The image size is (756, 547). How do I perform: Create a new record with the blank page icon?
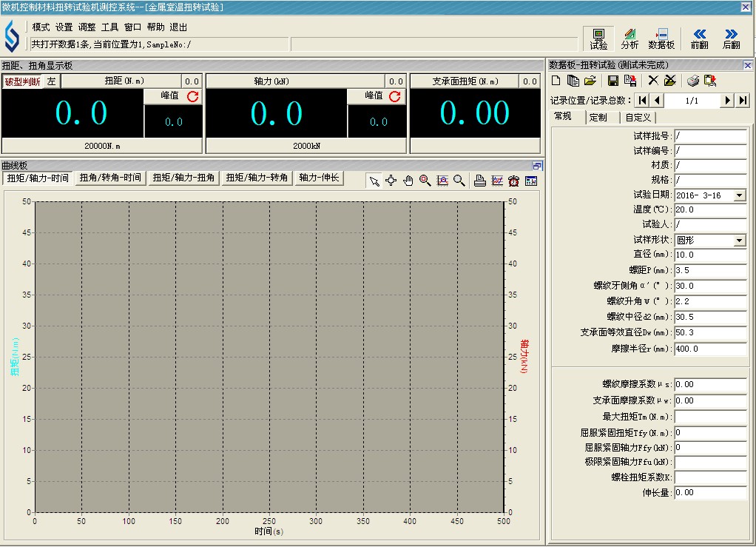[x=555, y=81]
